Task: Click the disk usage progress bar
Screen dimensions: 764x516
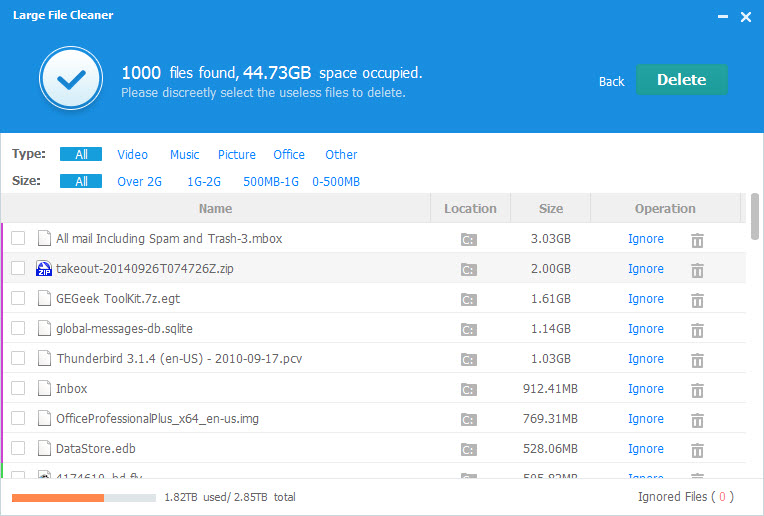Action: point(84,497)
